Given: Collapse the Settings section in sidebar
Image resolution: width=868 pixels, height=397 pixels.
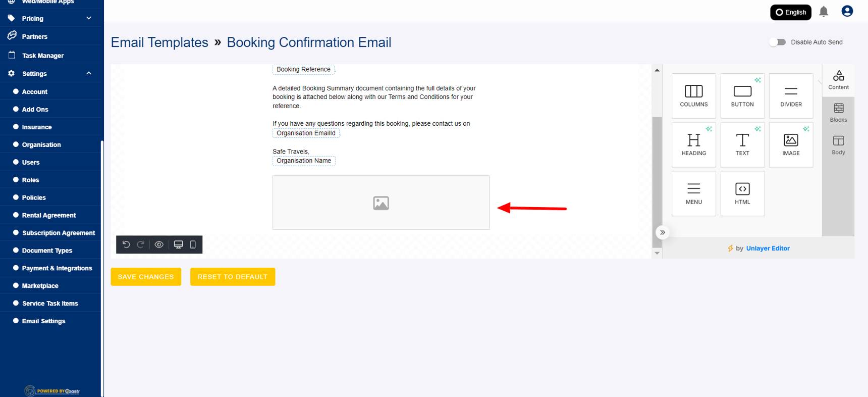Looking at the screenshot, I should tap(50, 73).
